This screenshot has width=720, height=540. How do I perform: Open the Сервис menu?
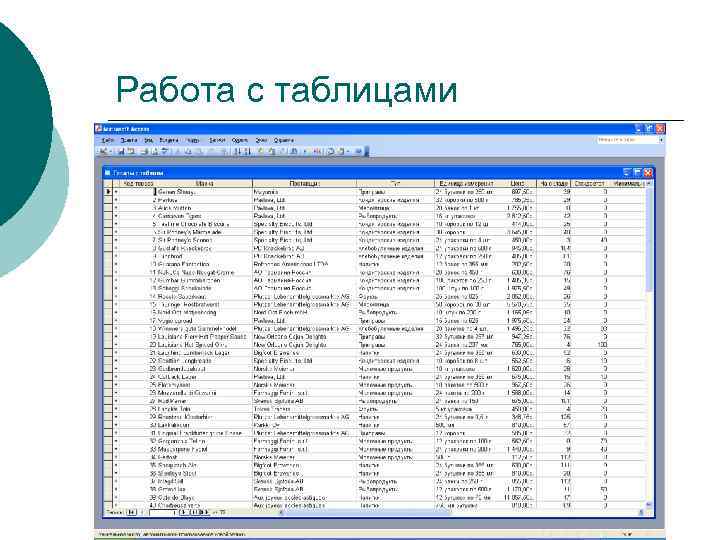[240, 140]
